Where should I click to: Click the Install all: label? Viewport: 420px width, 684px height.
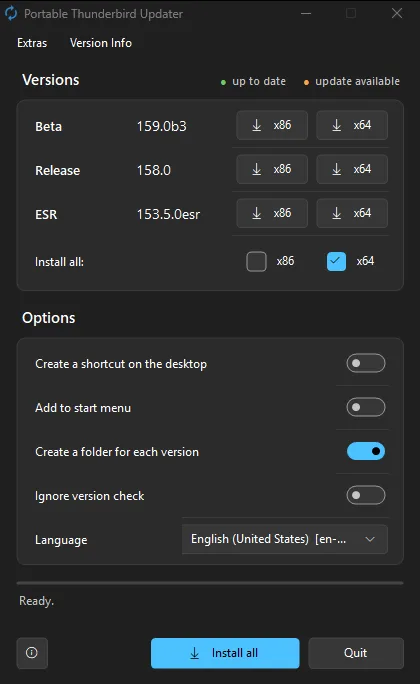tap(59, 262)
